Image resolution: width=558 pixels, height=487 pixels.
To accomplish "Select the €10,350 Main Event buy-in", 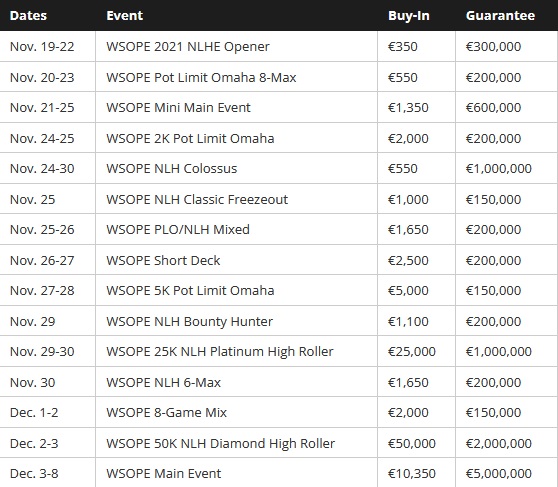I will click(x=412, y=474).
